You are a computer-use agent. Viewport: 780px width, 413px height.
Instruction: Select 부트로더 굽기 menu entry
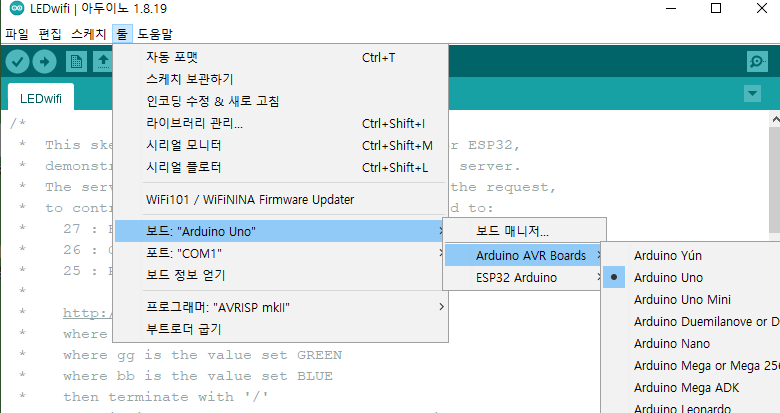[x=281, y=329]
